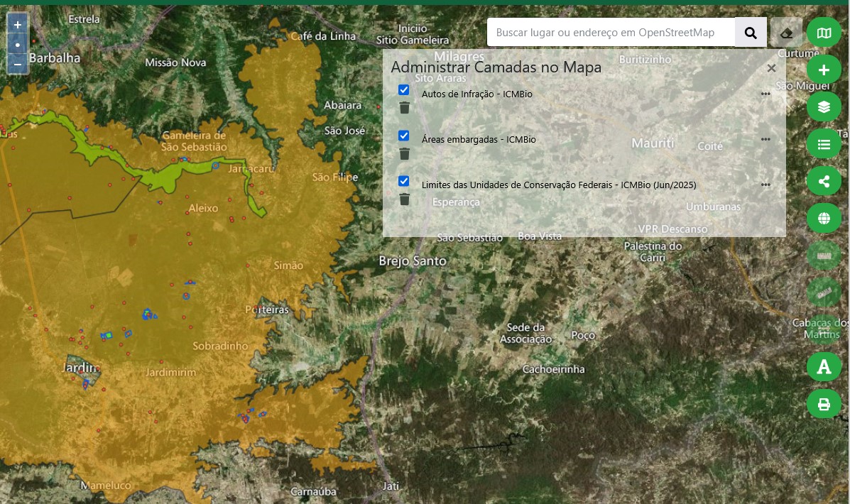Click the print icon at the bottom sidebar
The height and width of the screenshot is (504, 850).
coord(824,403)
